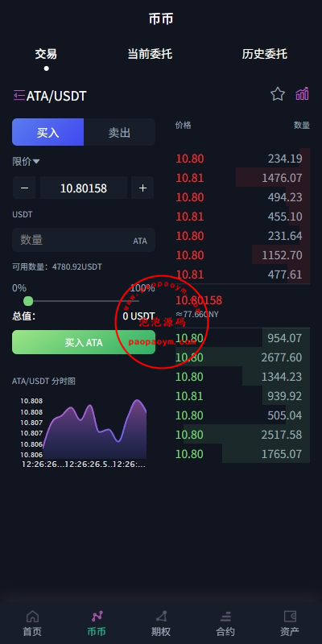
Task: Switch to 卖出 sell mode
Action: 119,132
